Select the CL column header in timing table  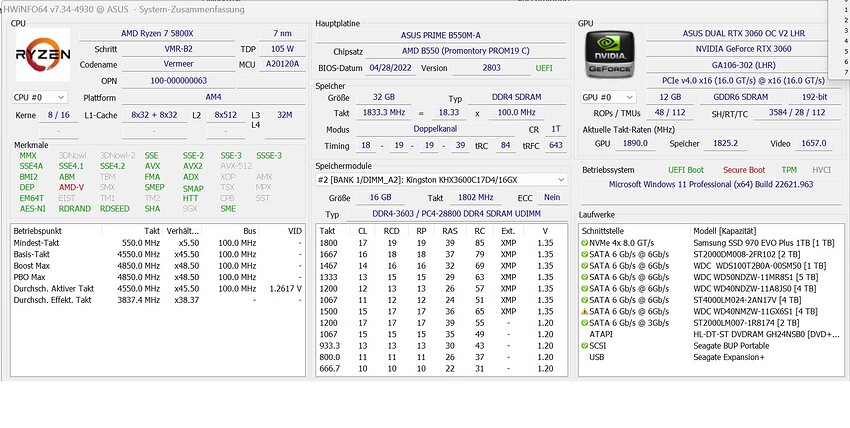pos(363,231)
